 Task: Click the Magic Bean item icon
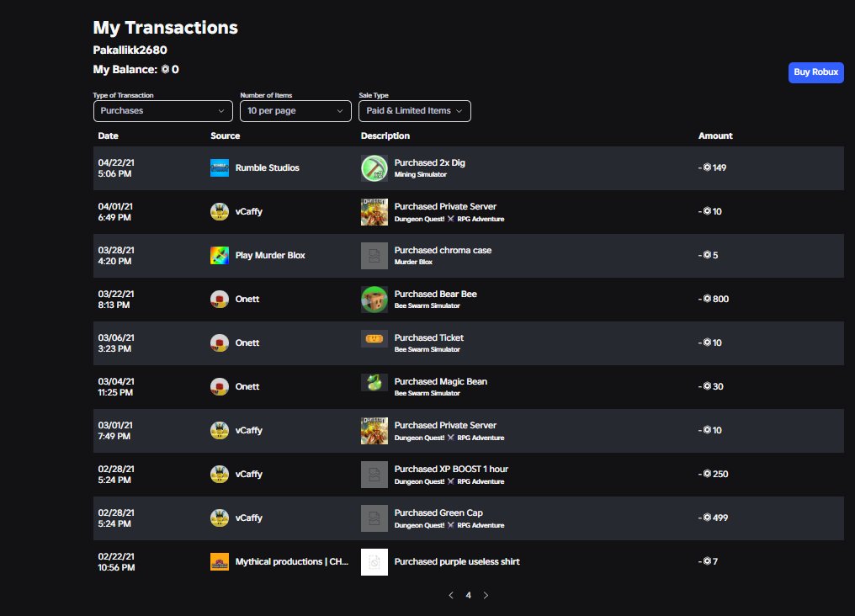pos(374,382)
